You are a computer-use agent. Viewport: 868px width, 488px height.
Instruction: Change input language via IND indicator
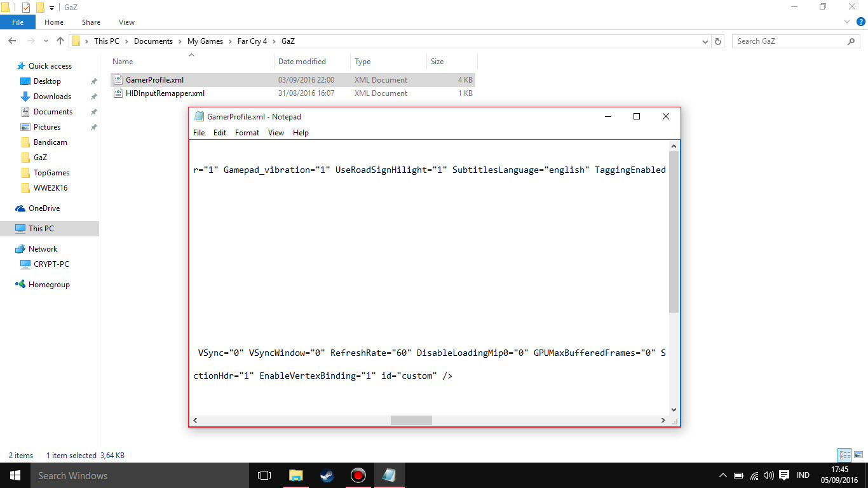click(x=803, y=475)
